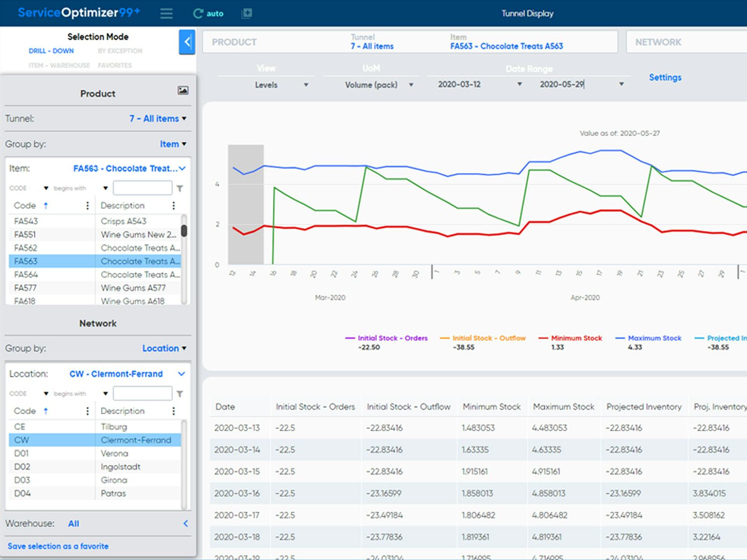Click Save selection as a favorite
747x560 pixels.
point(58,546)
